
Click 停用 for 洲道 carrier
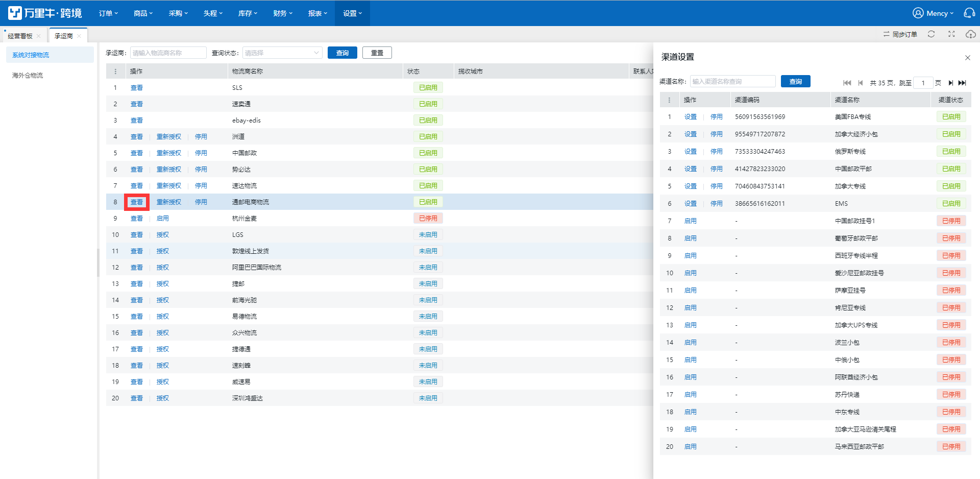[201, 137]
